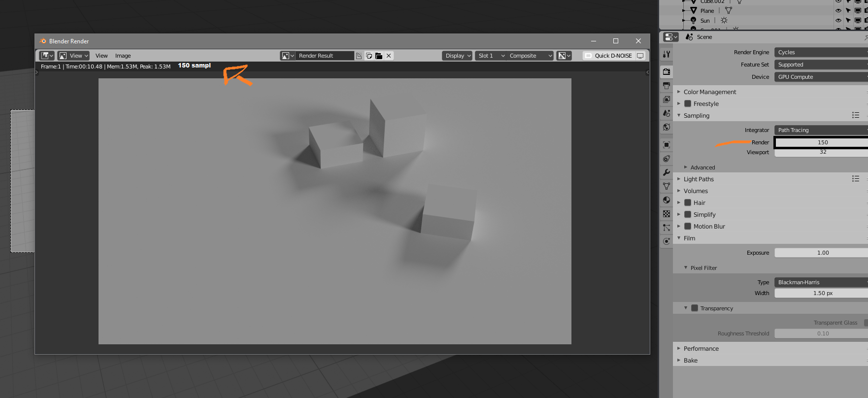Enable the Simplify checkbox

(688, 215)
